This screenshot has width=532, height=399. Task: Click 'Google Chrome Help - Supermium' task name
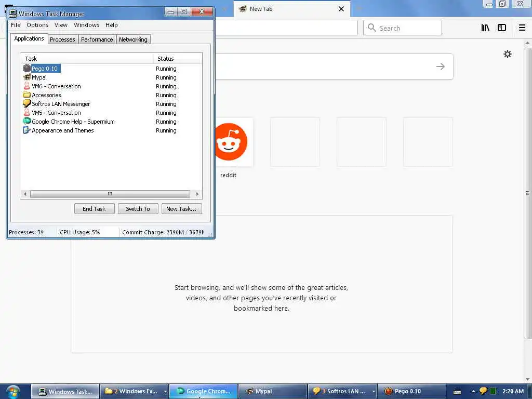point(73,122)
